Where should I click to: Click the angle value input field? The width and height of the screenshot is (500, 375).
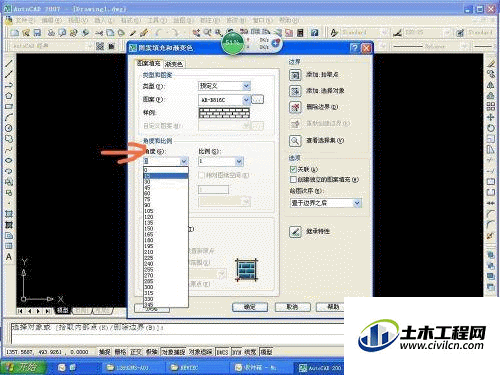pos(162,161)
